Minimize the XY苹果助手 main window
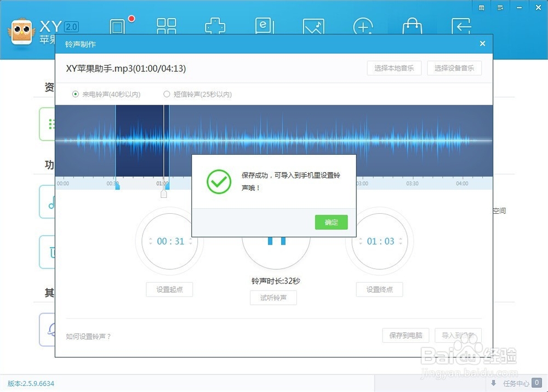The width and height of the screenshot is (548, 392). pyautogui.click(x=520, y=8)
